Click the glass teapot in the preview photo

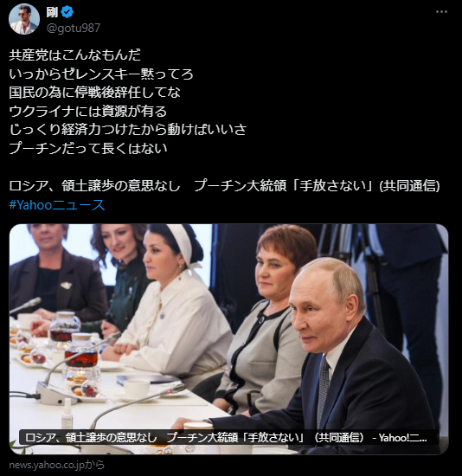81,351
